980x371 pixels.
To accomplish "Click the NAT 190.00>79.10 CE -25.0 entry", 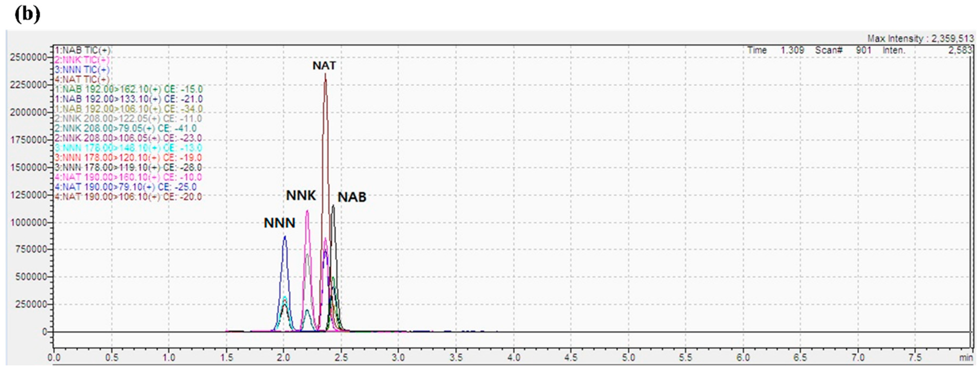I will pyautogui.click(x=126, y=187).
